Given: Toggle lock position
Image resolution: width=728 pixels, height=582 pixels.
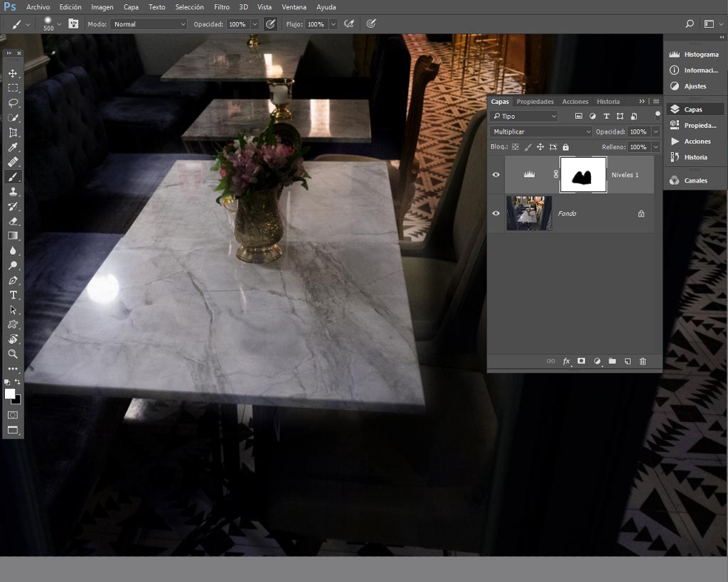Looking at the screenshot, I should coord(540,147).
